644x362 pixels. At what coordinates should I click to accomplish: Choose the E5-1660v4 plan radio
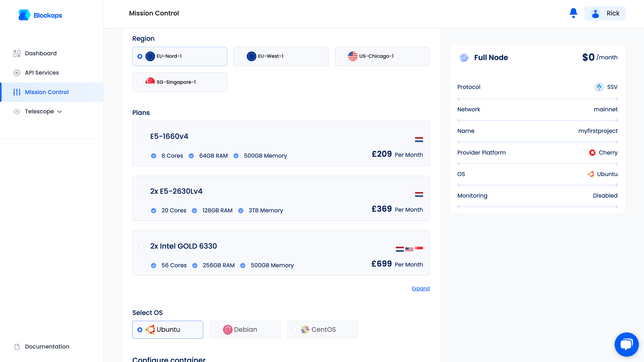[141, 136]
